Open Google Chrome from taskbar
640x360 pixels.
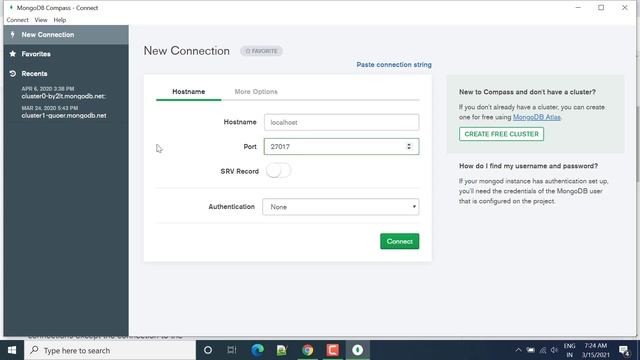307,350
